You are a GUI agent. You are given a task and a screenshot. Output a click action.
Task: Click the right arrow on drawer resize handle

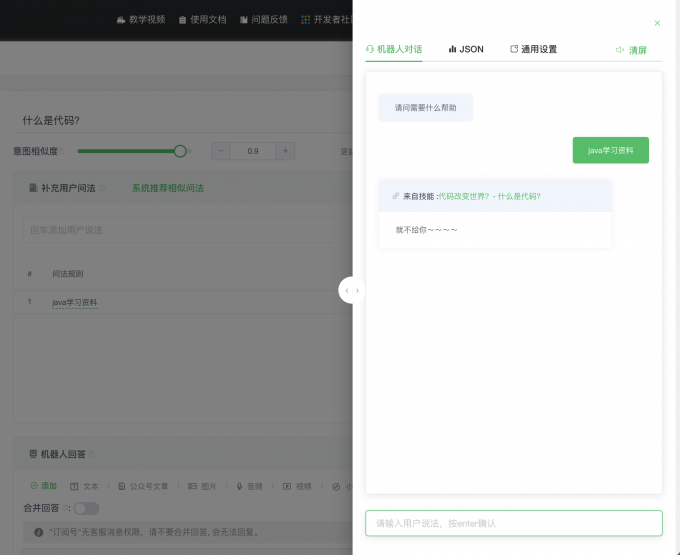click(x=358, y=290)
